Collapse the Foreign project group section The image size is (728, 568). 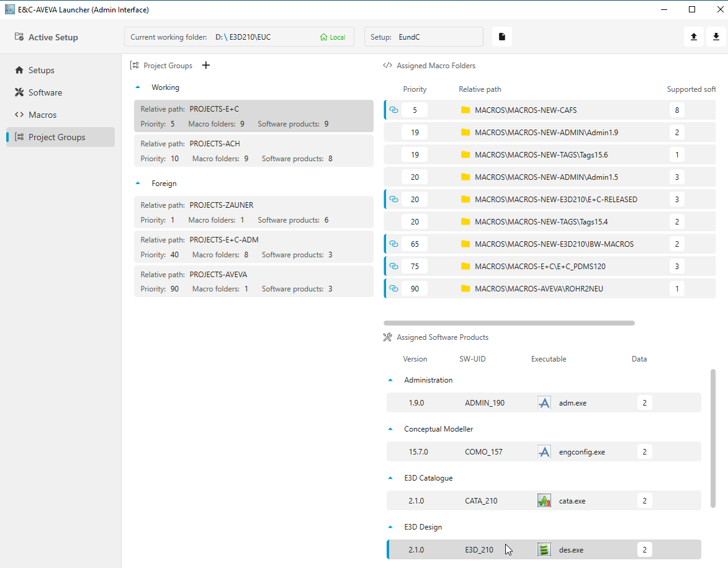[138, 184]
